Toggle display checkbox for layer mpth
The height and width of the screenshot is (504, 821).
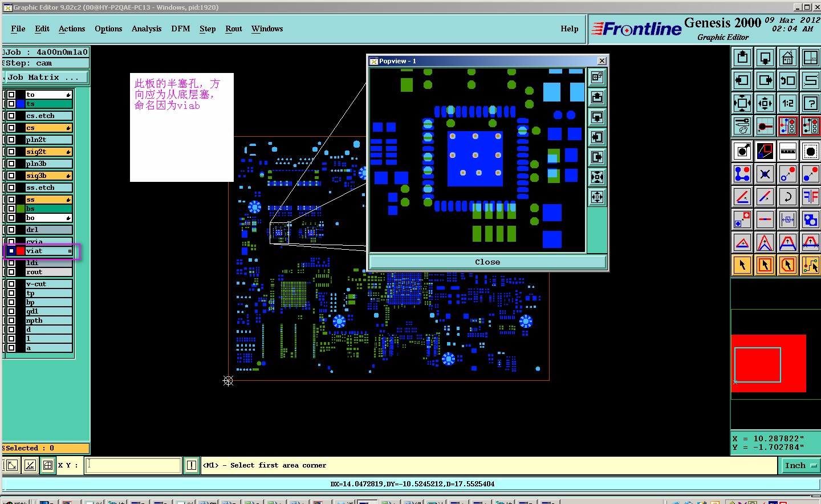point(11,320)
